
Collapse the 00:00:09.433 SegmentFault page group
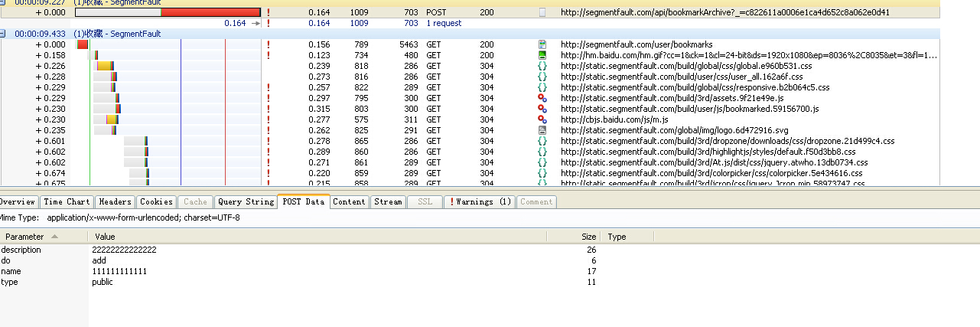coord(4,34)
